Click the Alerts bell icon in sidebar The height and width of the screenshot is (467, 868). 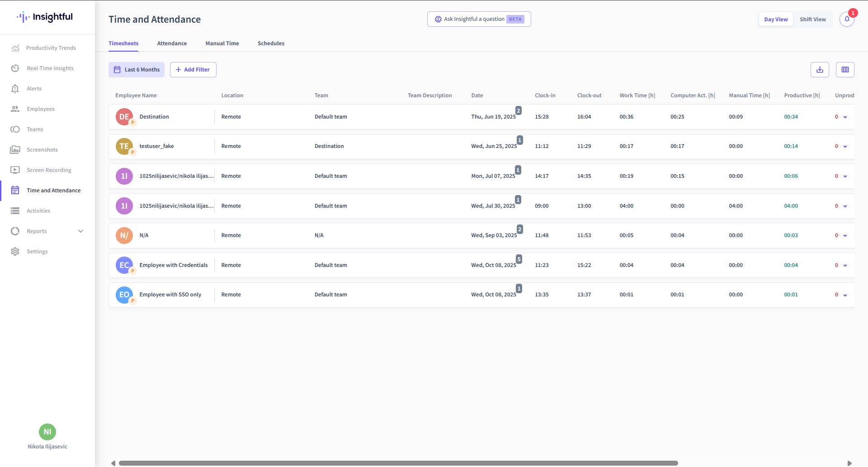coord(15,89)
